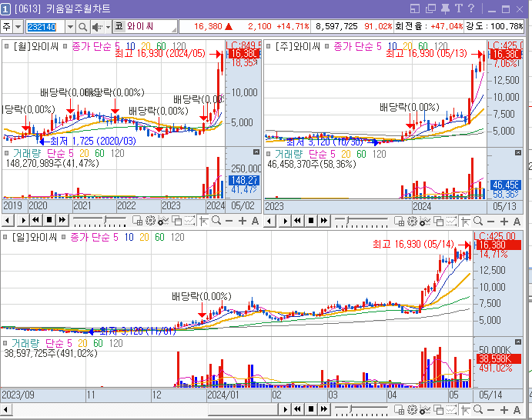Close the weekly volume pane with its X button
Viewport: 532px width, 420px height.
(x=518, y=153)
